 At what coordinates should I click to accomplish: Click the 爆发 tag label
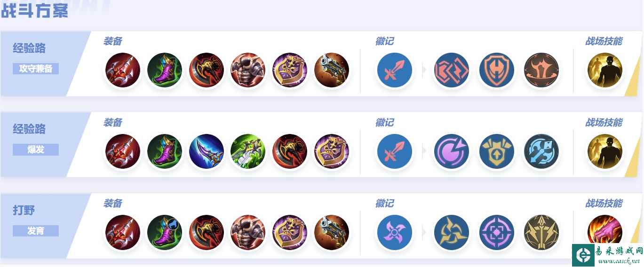[x=36, y=149]
